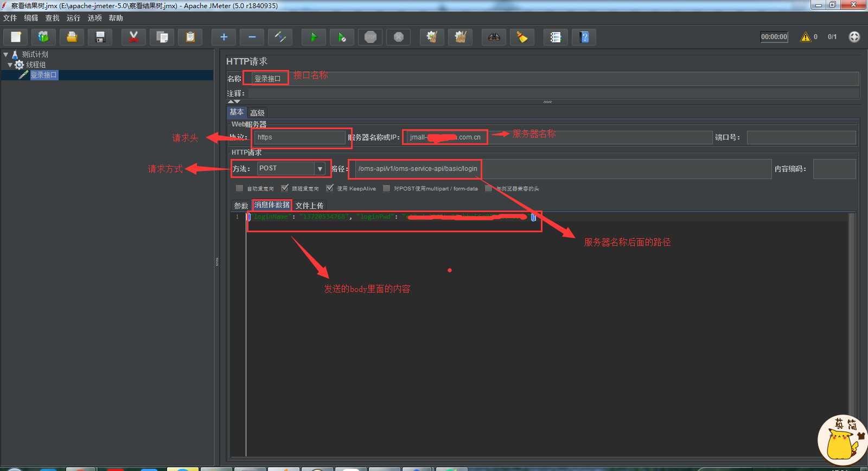Enable the auto redirect checkbox
The image size is (868, 471).
click(239, 188)
